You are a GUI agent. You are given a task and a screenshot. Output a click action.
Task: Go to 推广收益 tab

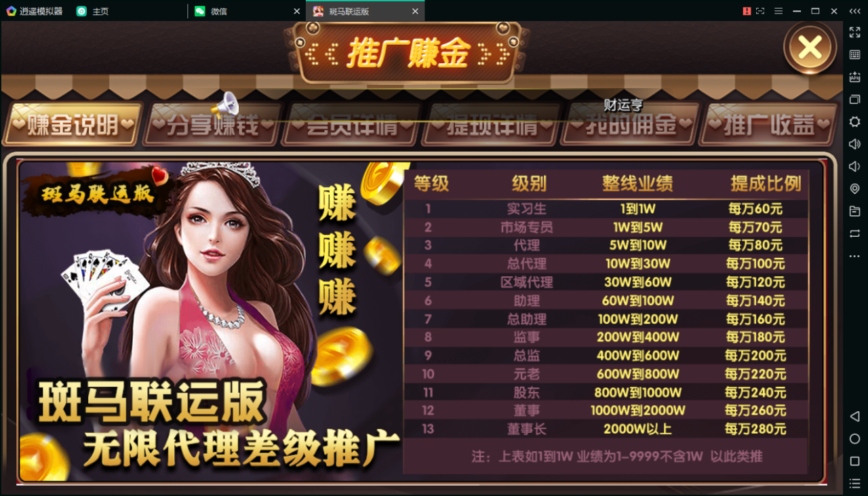[x=768, y=125]
